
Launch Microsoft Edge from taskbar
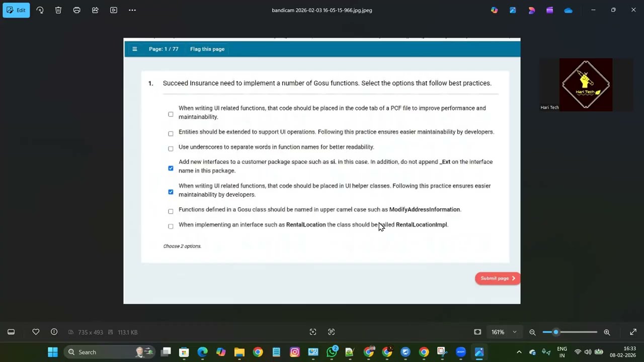pos(202,352)
